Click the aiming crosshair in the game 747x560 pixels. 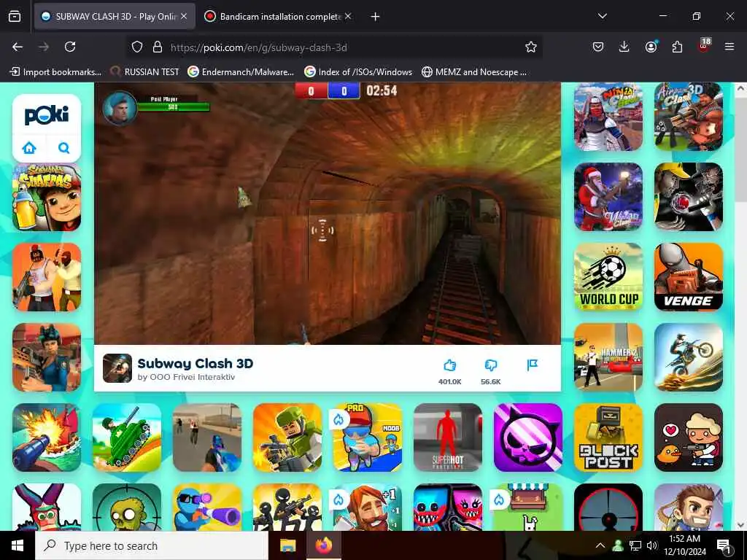(322, 230)
